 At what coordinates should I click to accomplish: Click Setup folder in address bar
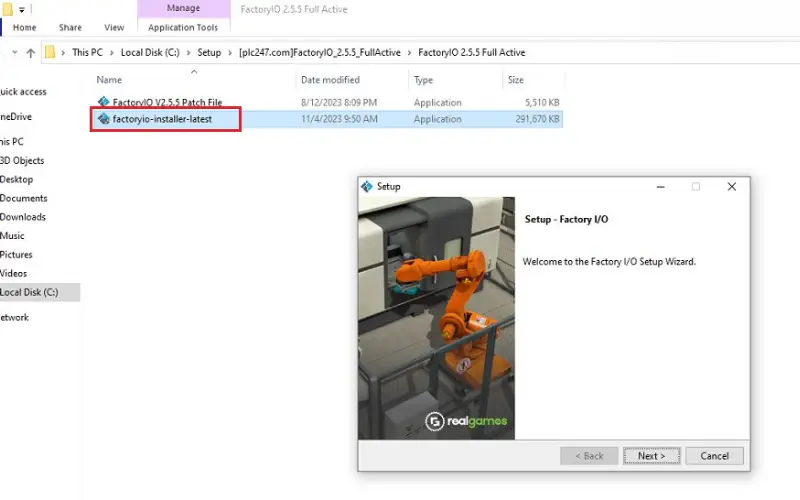coord(209,53)
